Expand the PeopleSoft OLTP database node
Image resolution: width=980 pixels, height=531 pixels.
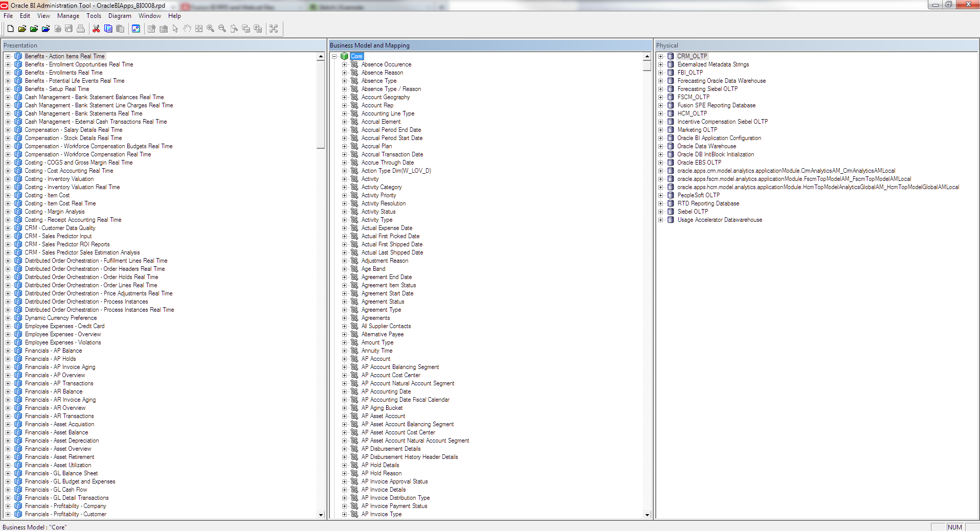660,195
